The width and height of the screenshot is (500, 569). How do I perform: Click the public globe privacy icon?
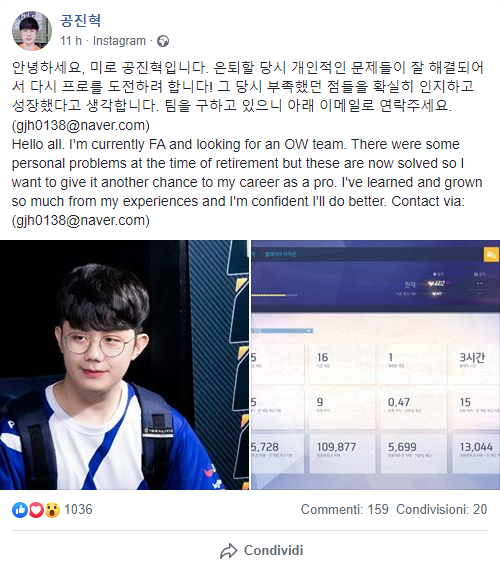pyautogui.click(x=163, y=41)
